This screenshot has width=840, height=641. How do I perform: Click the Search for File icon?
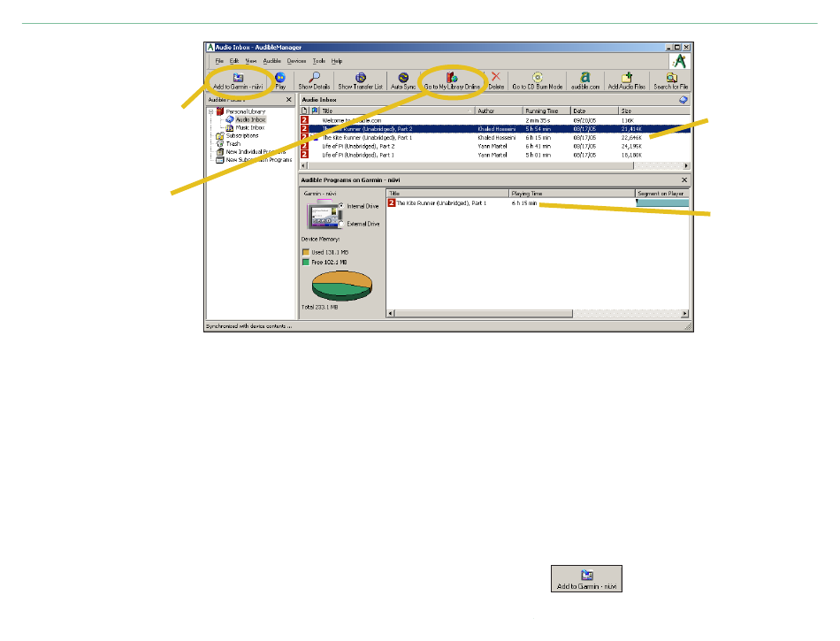click(x=671, y=78)
